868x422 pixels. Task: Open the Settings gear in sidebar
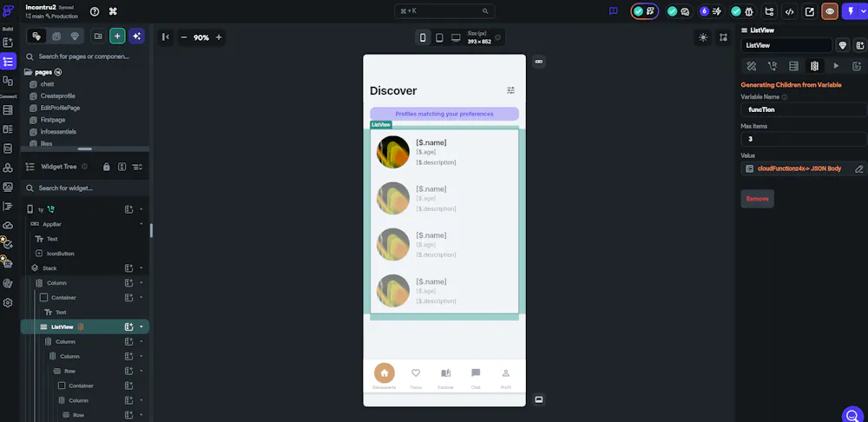[x=8, y=303]
